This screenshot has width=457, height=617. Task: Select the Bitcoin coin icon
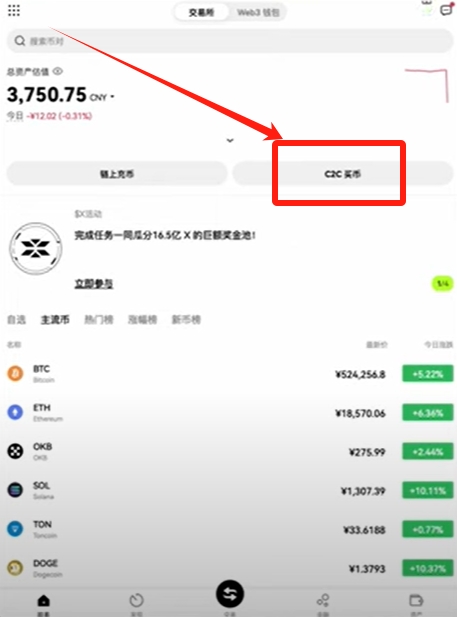click(x=15, y=373)
